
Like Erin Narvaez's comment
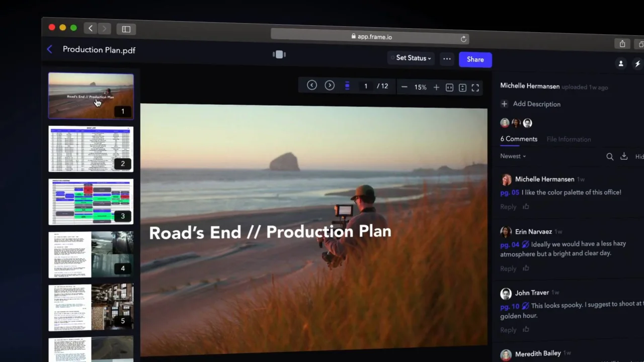[526, 268]
